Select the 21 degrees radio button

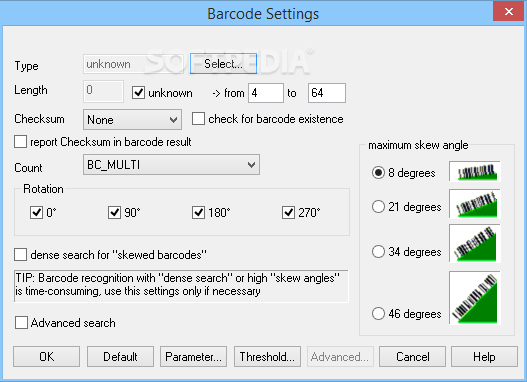point(378,207)
